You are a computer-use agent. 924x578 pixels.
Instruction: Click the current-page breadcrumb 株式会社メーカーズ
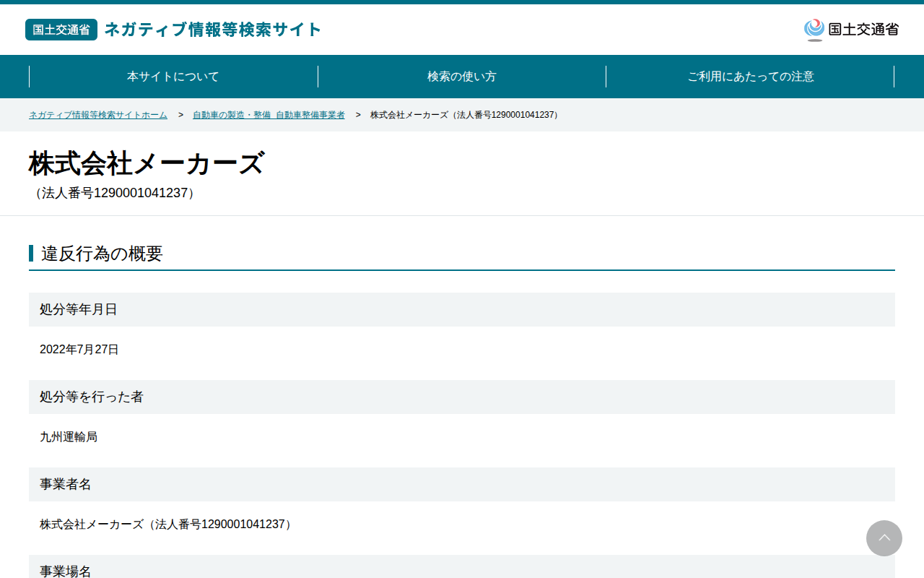click(x=466, y=115)
